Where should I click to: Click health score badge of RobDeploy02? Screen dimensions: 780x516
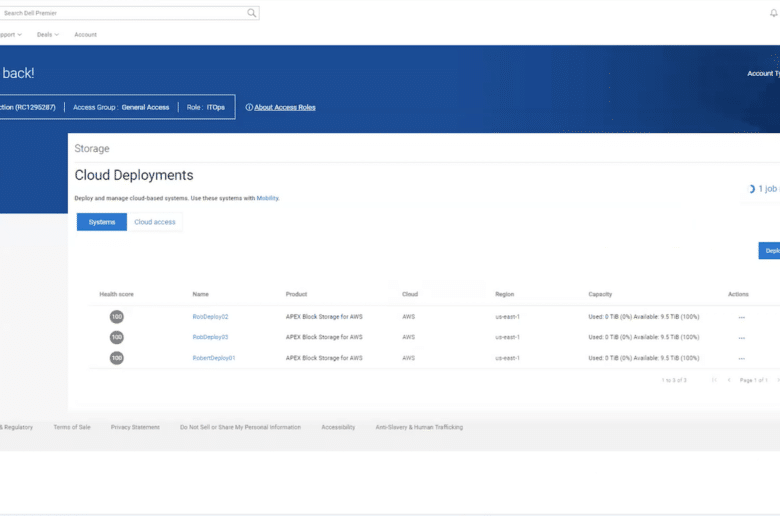pyautogui.click(x=117, y=316)
